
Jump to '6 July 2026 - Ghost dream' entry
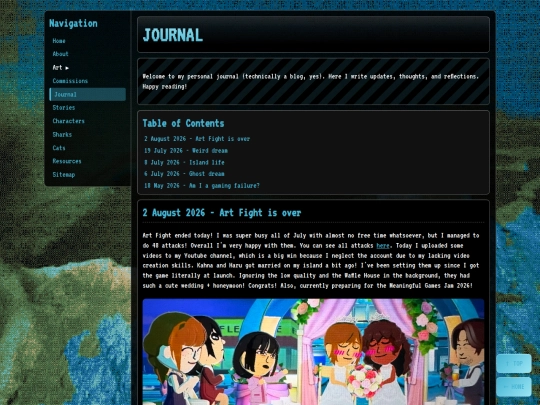pos(184,174)
